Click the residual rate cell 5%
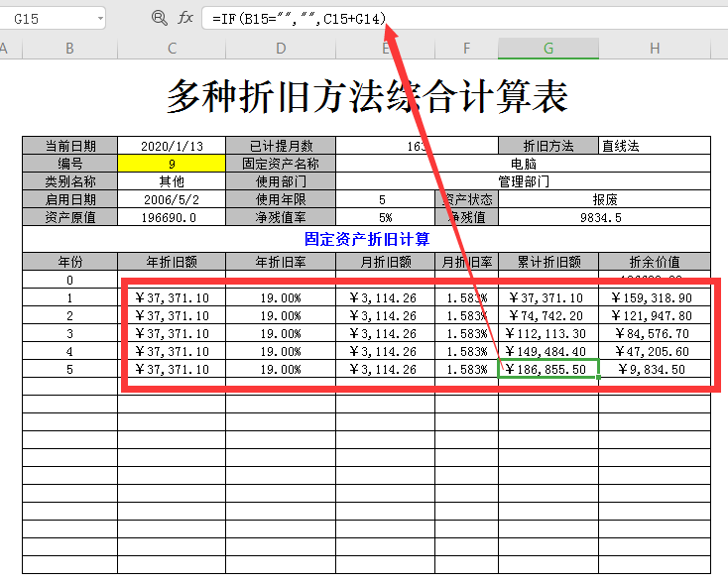Viewport: 728px width, 584px height. [x=386, y=217]
